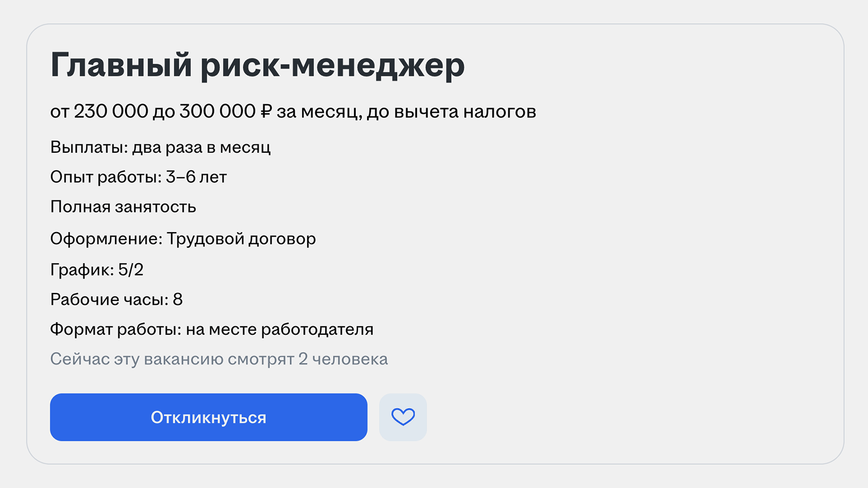Click the Трудовой договор text
The image size is (868, 488).
pyautogui.click(x=241, y=239)
